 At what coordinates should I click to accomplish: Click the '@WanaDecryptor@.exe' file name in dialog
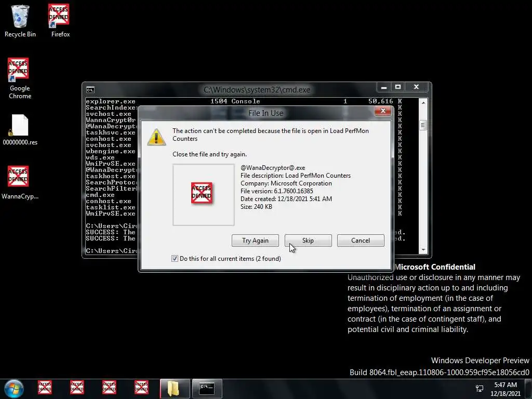click(x=273, y=168)
